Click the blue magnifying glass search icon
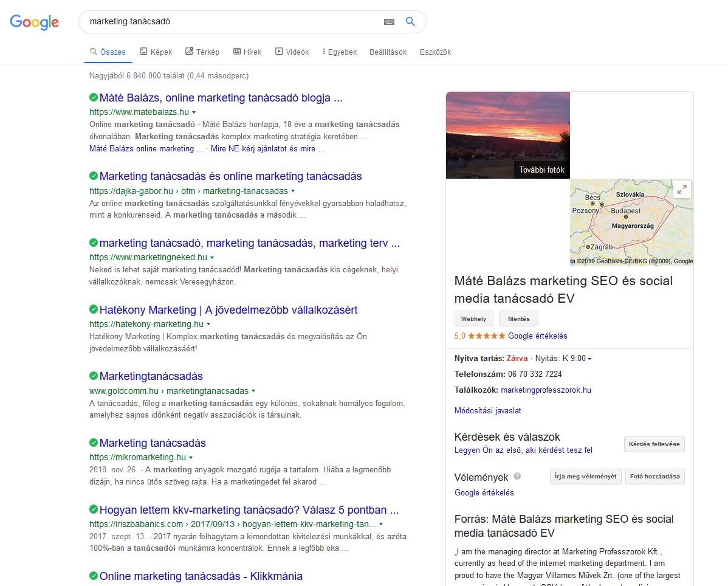The image size is (728, 586). click(x=410, y=21)
